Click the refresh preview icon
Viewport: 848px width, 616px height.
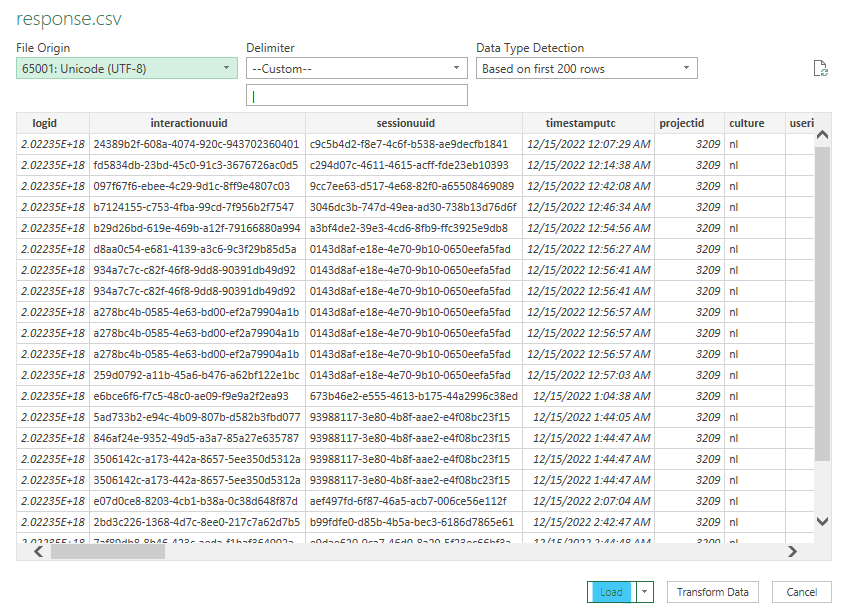coord(820,69)
